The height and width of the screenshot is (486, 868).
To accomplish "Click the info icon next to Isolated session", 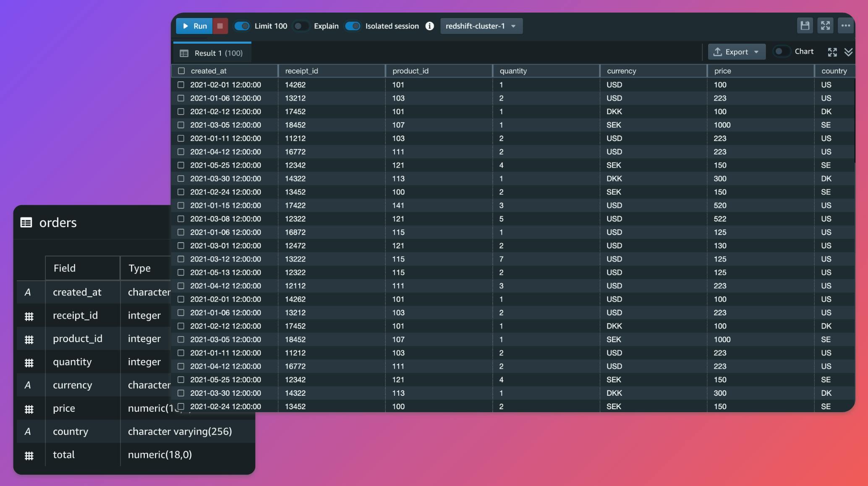I will click(x=429, y=26).
